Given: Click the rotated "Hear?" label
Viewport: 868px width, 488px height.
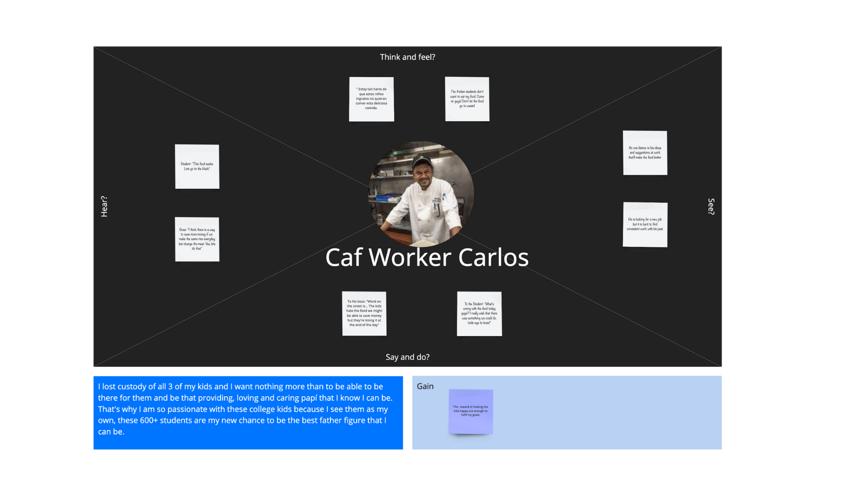Looking at the screenshot, I should [104, 206].
